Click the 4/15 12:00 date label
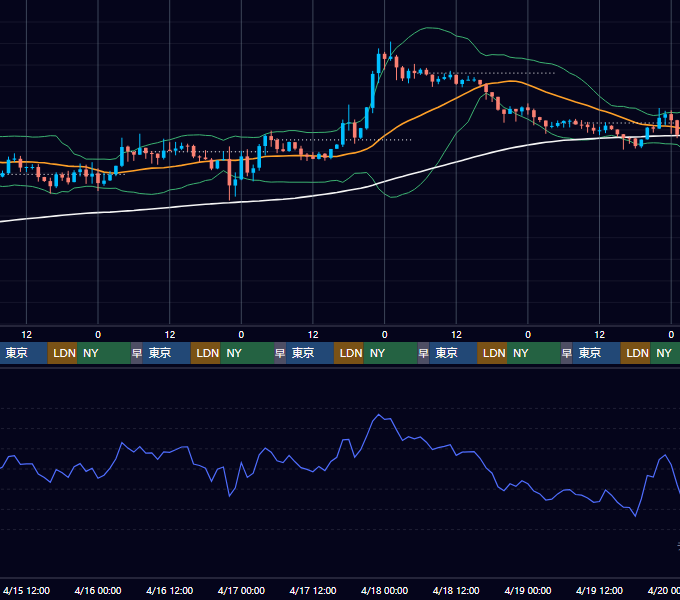Image resolution: width=680 pixels, height=600 pixels. (26, 590)
